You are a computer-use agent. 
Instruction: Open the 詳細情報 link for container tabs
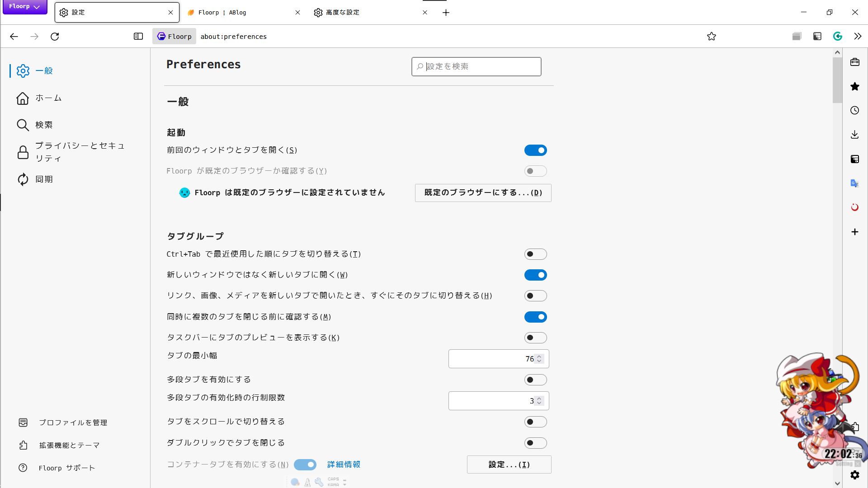[344, 465]
